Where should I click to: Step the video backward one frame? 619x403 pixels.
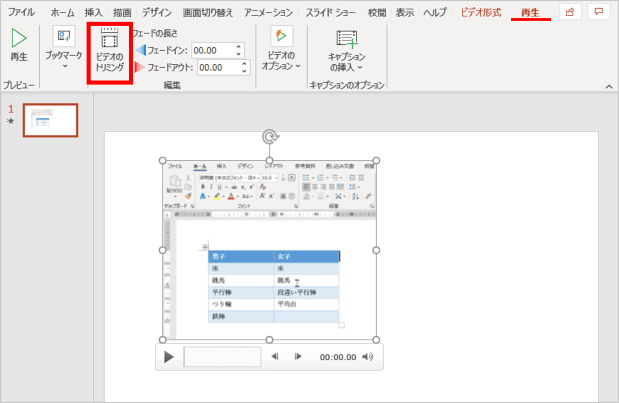tap(275, 356)
